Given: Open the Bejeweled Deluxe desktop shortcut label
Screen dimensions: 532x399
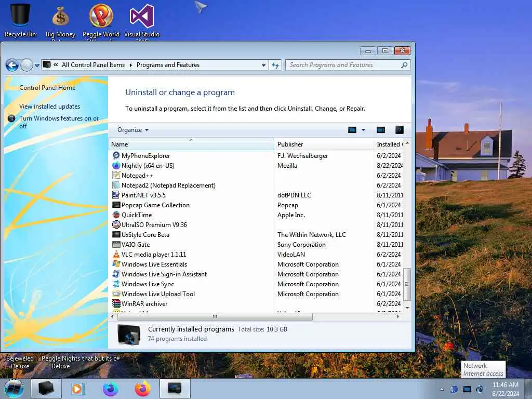Looking at the screenshot, I should click(20, 362).
